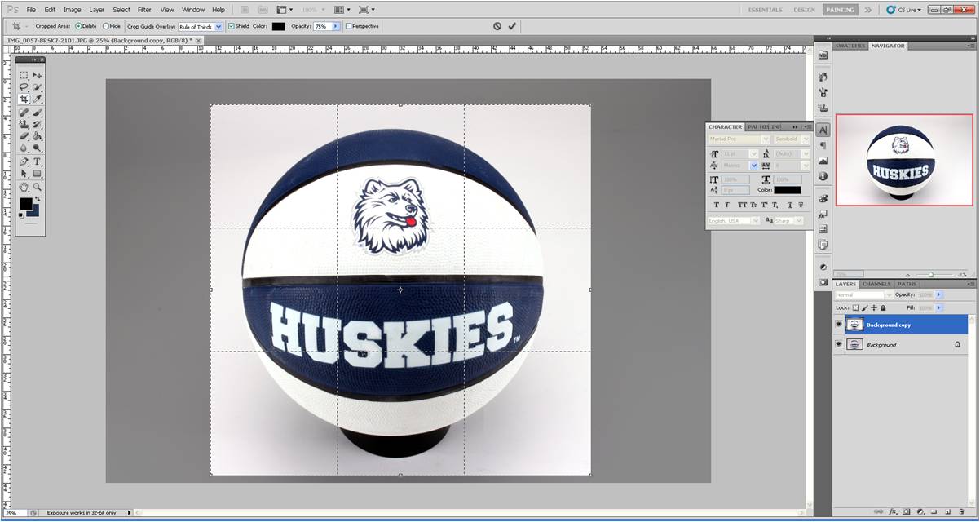
Task: Open the Filter menu
Action: click(x=144, y=10)
